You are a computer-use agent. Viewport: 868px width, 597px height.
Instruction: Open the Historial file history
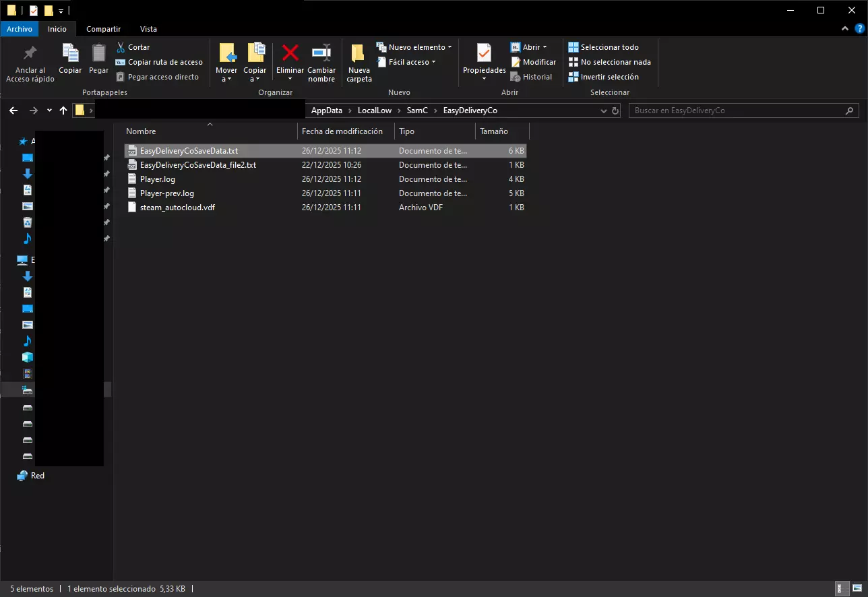pos(531,77)
